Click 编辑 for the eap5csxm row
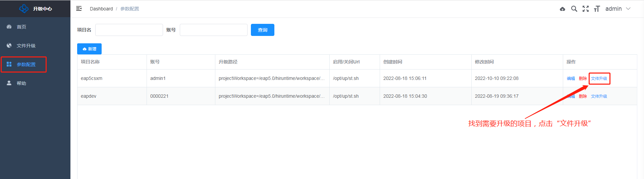 (x=571, y=79)
